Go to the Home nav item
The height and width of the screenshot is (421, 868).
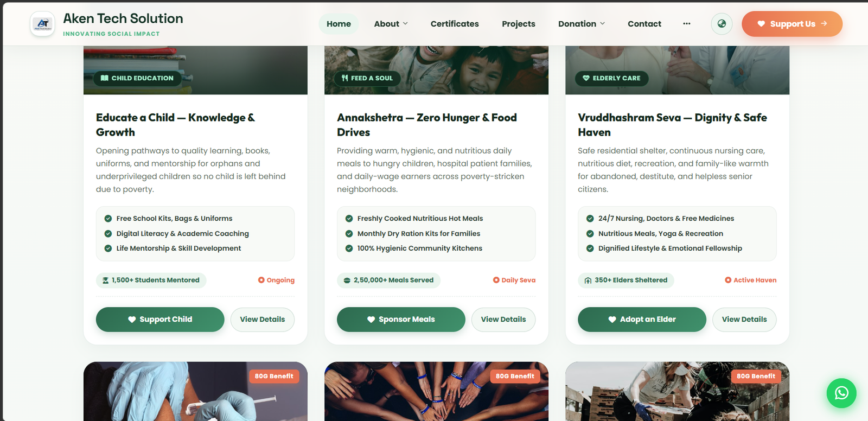[x=339, y=24]
